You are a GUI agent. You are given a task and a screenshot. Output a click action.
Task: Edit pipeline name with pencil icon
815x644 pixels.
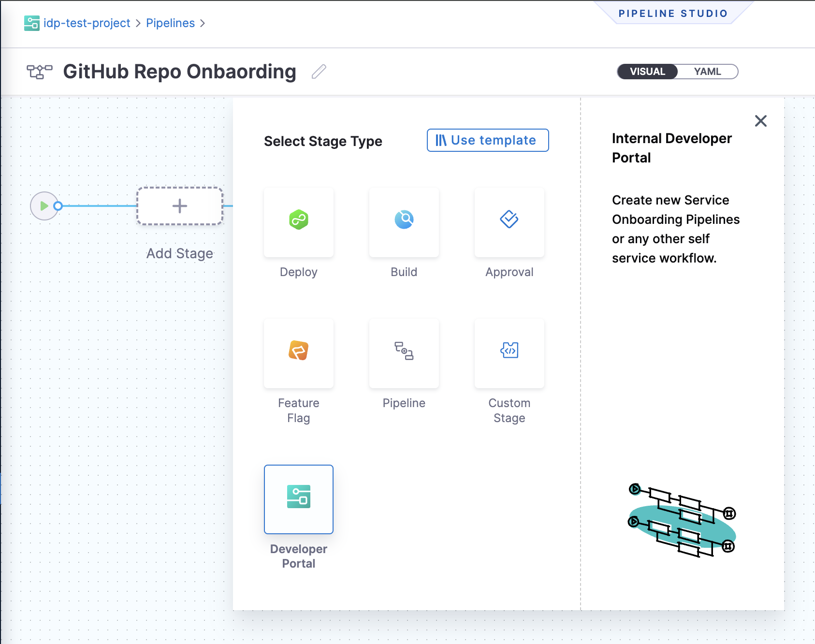pos(319,72)
